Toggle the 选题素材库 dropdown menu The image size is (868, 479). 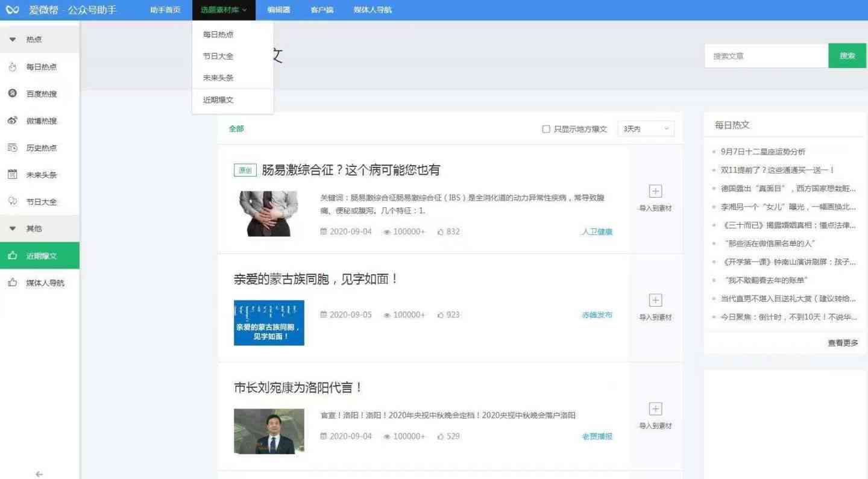click(224, 10)
